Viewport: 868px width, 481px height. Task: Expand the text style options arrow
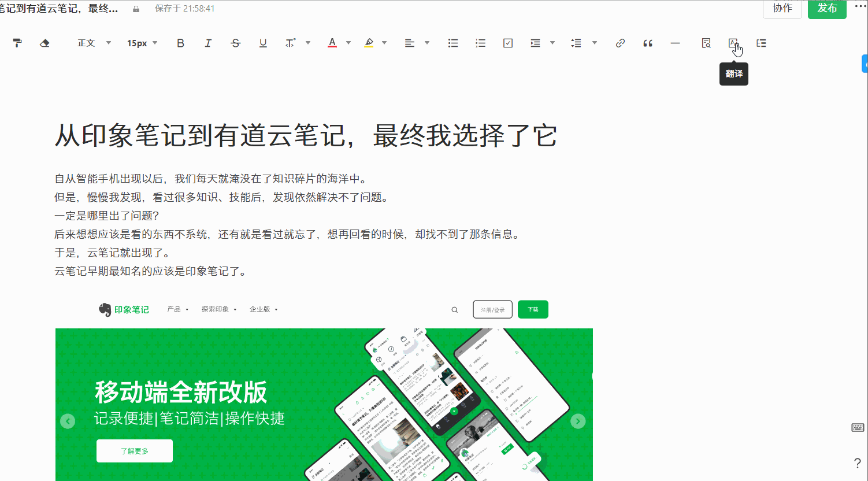(x=308, y=43)
